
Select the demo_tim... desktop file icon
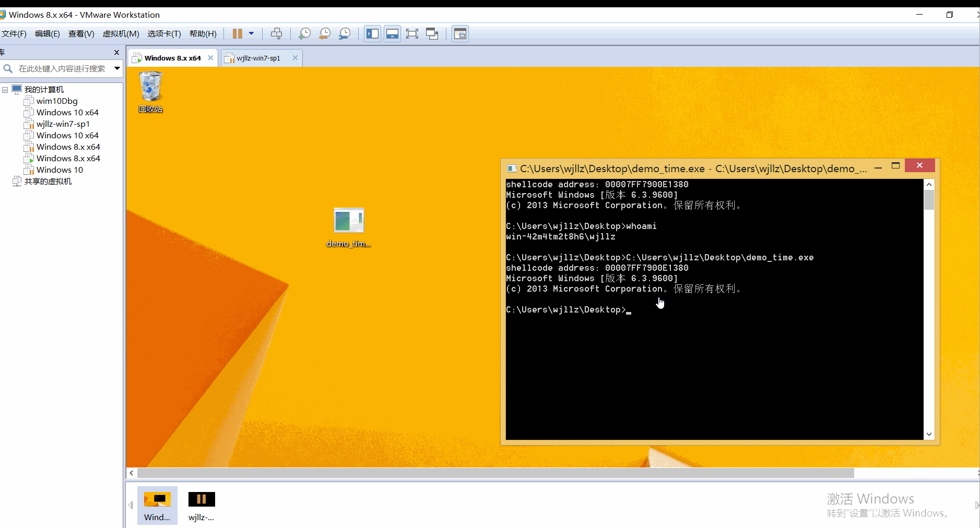pyautogui.click(x=349, y=227)
